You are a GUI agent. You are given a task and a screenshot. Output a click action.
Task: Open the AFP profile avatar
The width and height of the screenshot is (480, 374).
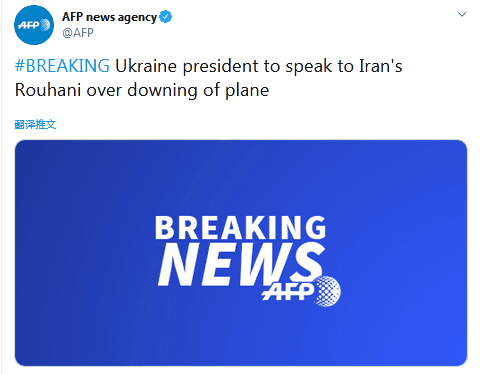[34, 25]
